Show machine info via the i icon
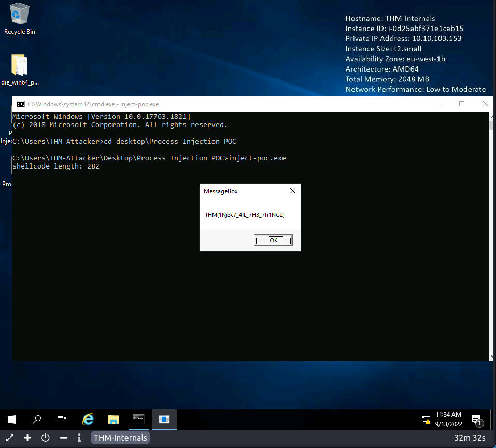Viewport: 496px width, 448px height. tap(79, 438)
